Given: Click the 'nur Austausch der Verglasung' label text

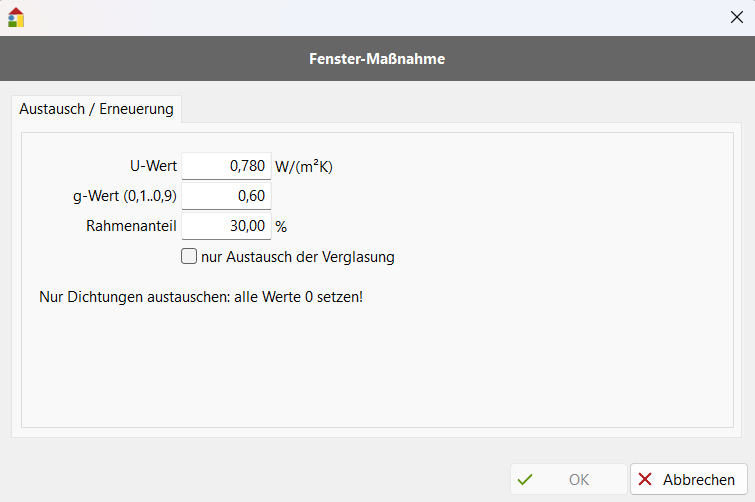Looking at the screenshot, I should coord(298,257).
